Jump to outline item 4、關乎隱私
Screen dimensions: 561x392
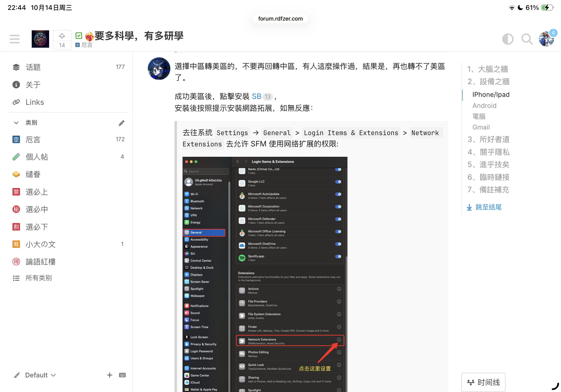488,152
